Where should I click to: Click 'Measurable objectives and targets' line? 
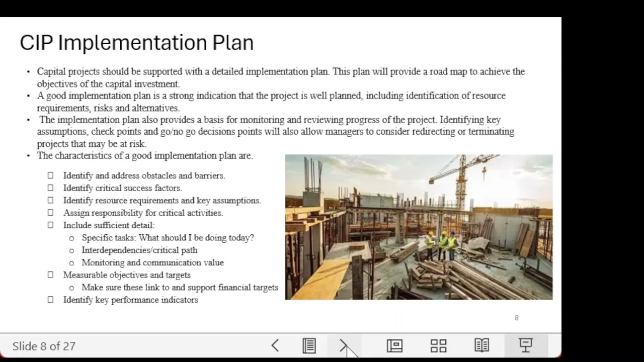(127, 275)
